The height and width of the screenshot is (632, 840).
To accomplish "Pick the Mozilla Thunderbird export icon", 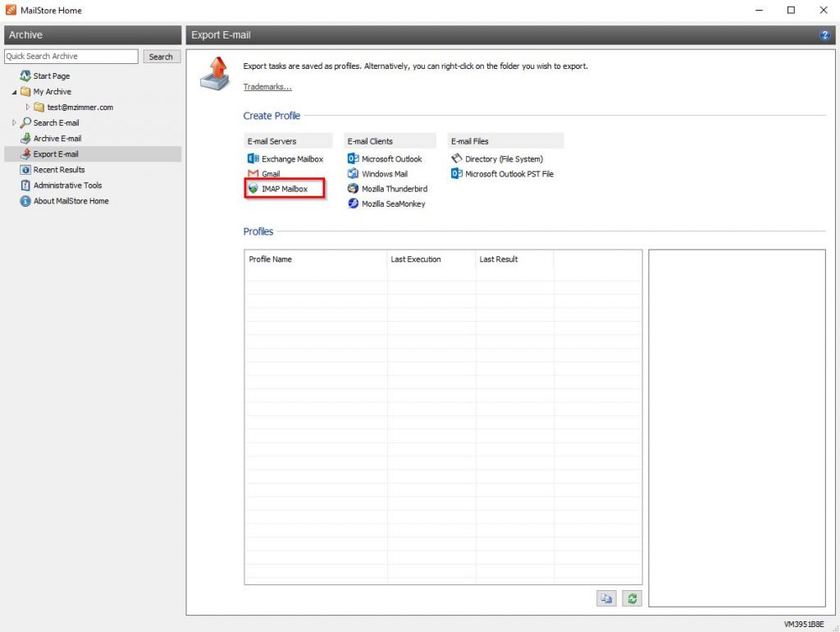I will coord(354,189).
